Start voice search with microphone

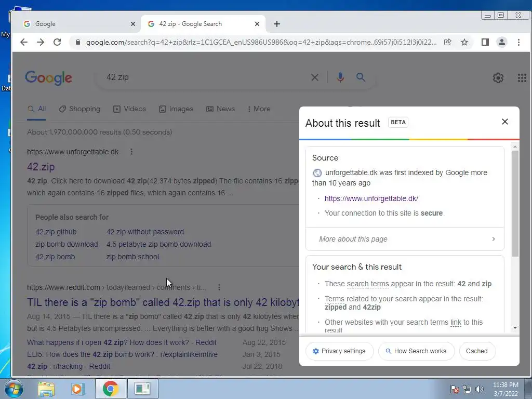[x=340, y=77]
